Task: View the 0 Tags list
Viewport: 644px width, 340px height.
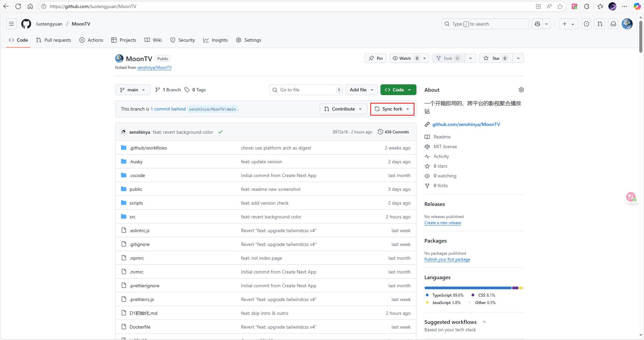Action: coord(195,90)
